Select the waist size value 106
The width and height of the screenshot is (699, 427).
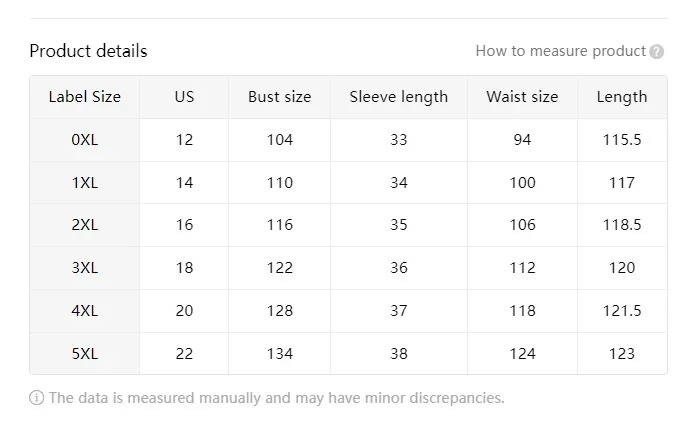coord(522,225)
